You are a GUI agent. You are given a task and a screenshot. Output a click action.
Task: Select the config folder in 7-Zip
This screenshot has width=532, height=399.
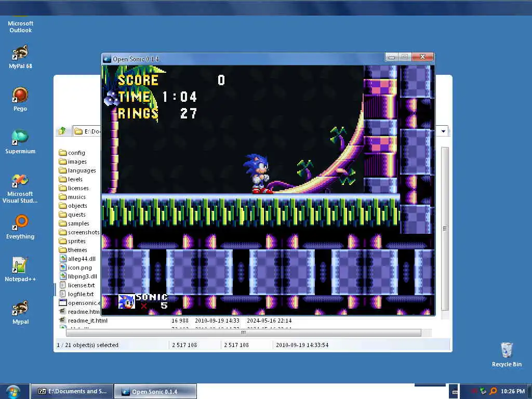click(x=72, y=153)
